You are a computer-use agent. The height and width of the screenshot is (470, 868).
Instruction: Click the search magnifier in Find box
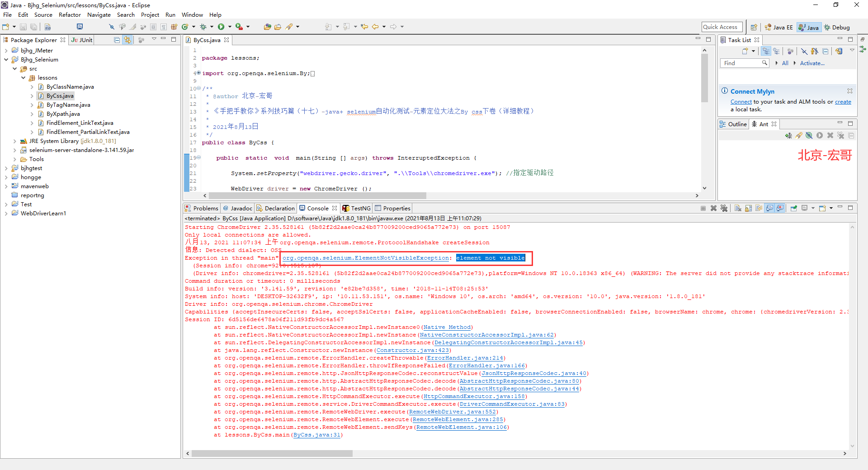[764, 63]
